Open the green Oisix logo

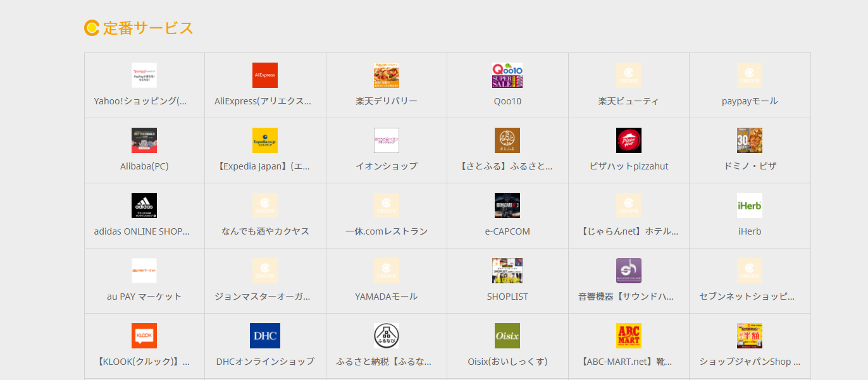pos(507,336)
